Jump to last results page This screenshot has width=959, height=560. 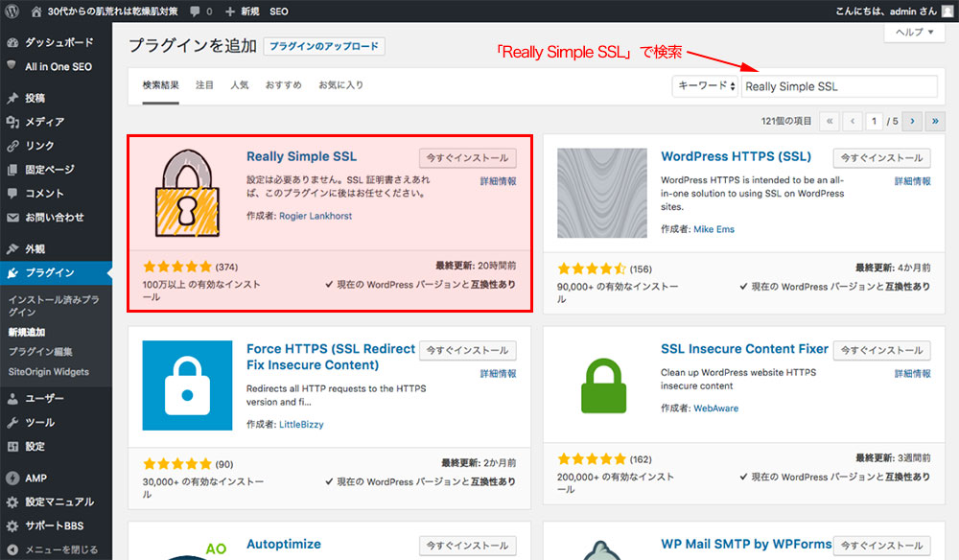(x=935, y=121)
